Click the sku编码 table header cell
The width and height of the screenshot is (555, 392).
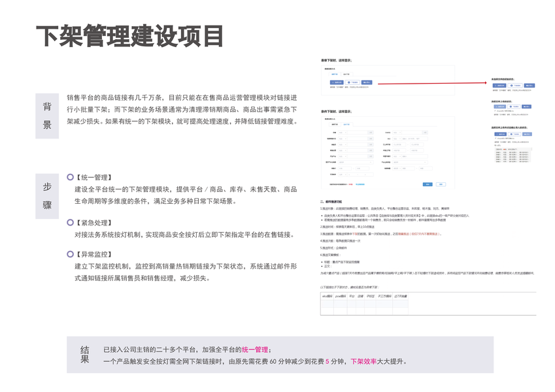coord(327,297)
